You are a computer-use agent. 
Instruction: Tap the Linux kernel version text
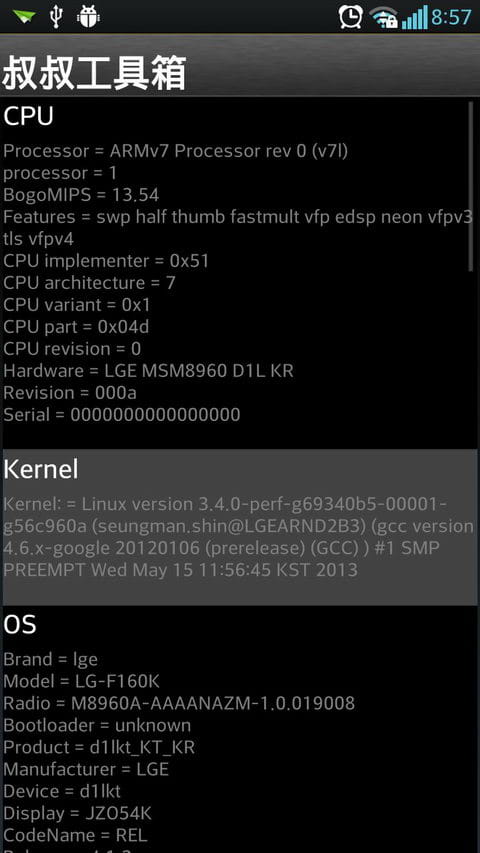click(238, 537)
